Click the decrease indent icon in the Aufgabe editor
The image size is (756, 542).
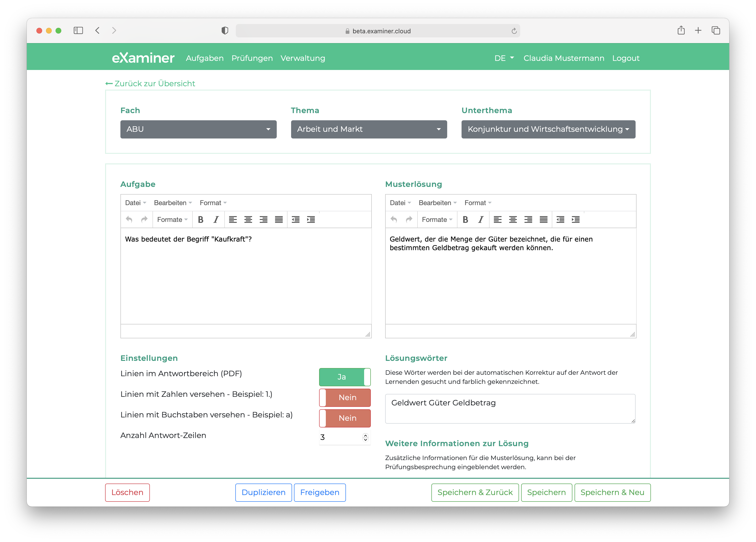295,219
